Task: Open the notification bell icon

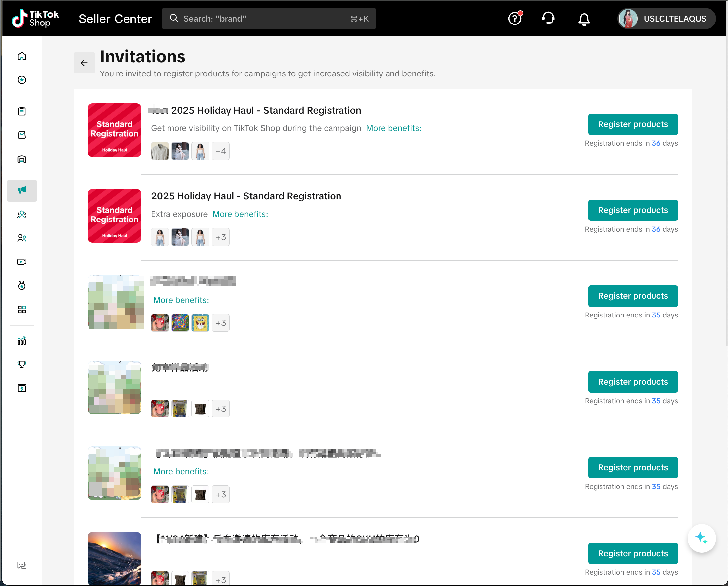Action: pos(584,19)
